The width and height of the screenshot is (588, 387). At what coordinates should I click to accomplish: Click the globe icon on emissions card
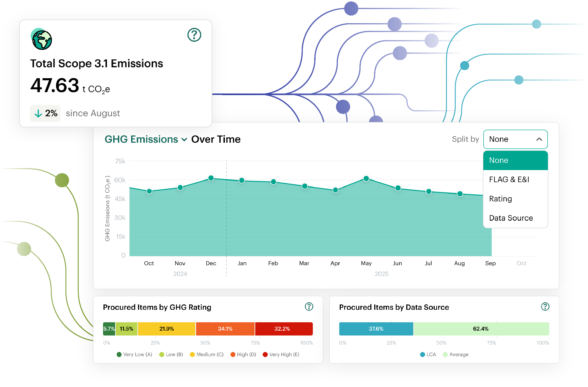coord(42,39)
